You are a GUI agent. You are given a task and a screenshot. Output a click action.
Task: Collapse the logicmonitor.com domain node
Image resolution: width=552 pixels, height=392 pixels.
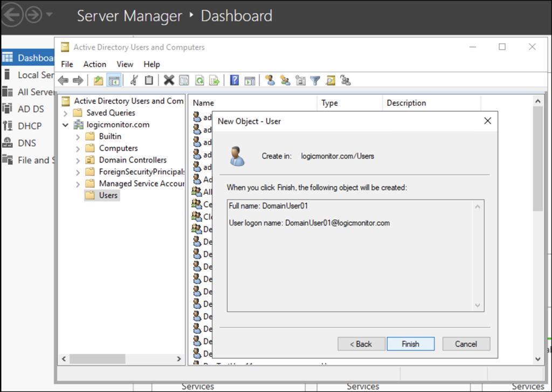(x=65, y=125)
